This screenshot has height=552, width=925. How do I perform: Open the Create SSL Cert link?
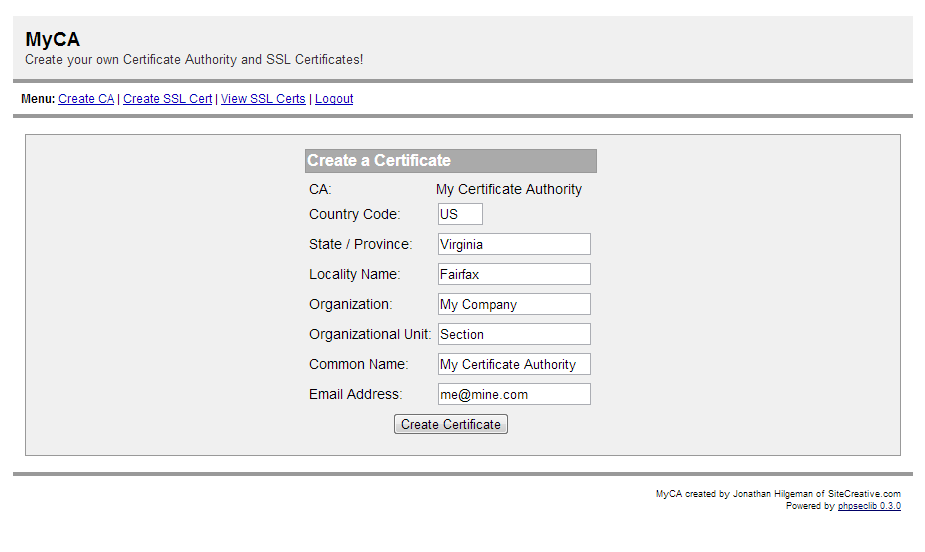168,98
